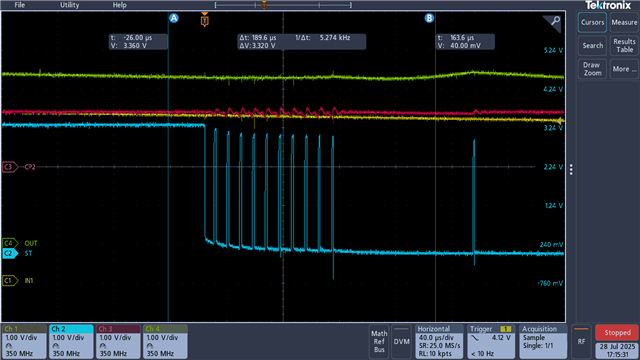Click the OUT channel label

(x=31, y=243)
